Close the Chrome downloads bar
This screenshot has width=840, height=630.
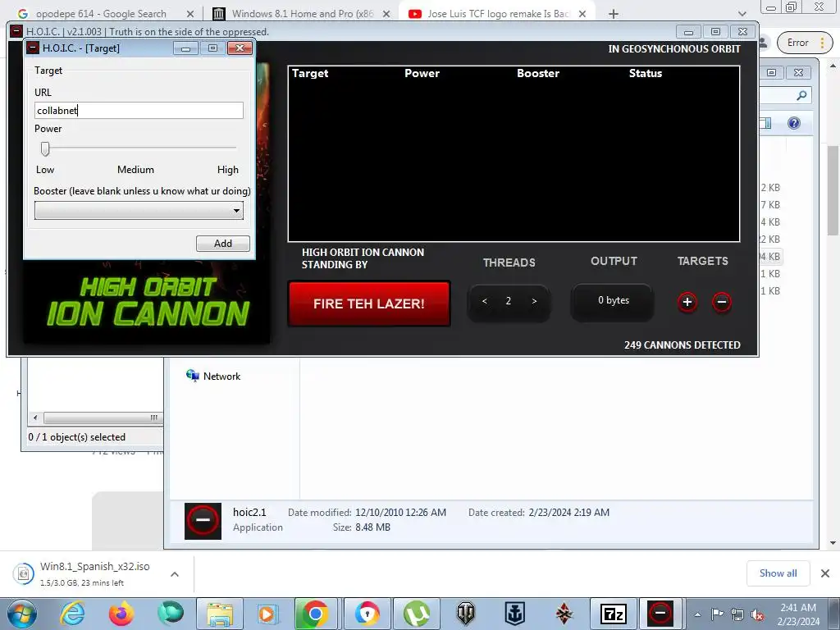825,573
